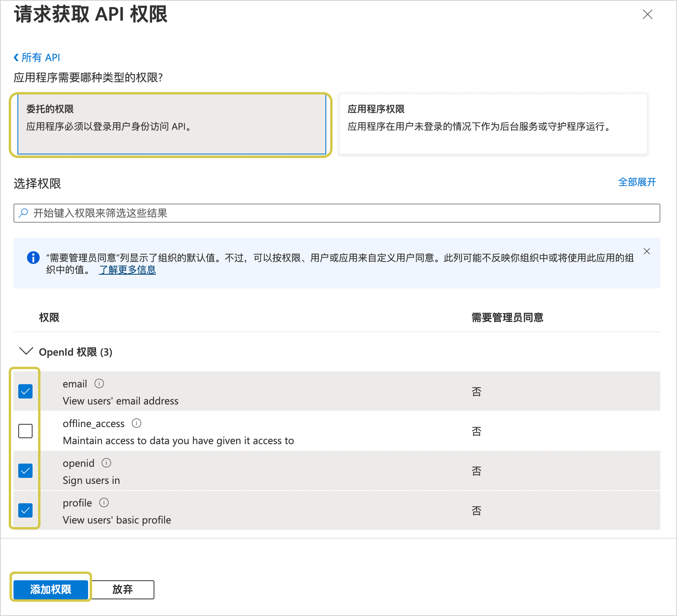Click 'Sign users in' description
The image size is (677, 616).
pos(91,480)
